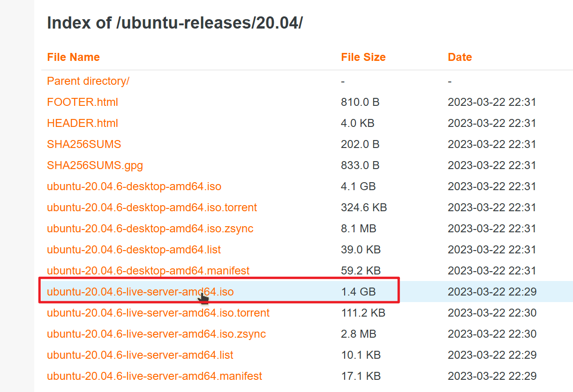
Task: Open the SHA256SUMS file
Action: click(x=83, y=144)
